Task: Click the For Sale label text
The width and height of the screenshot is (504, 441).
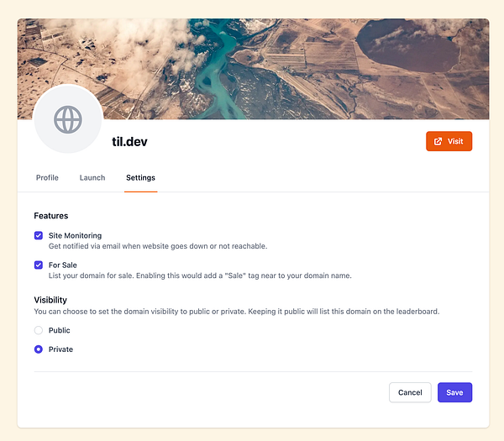Action: (63, 265)
